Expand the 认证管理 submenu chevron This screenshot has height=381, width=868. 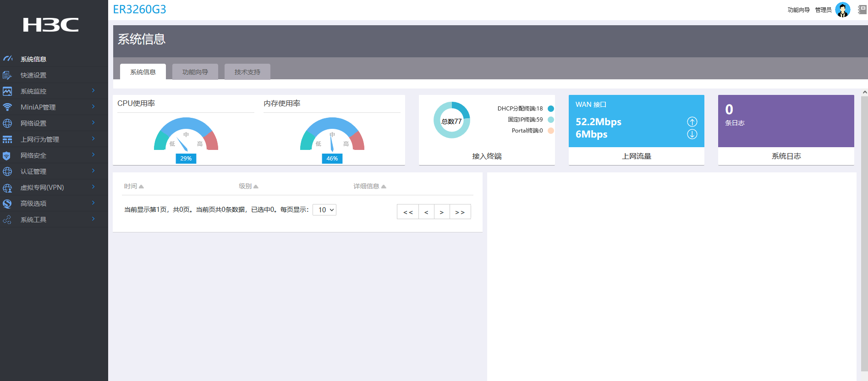coord(93,171)
